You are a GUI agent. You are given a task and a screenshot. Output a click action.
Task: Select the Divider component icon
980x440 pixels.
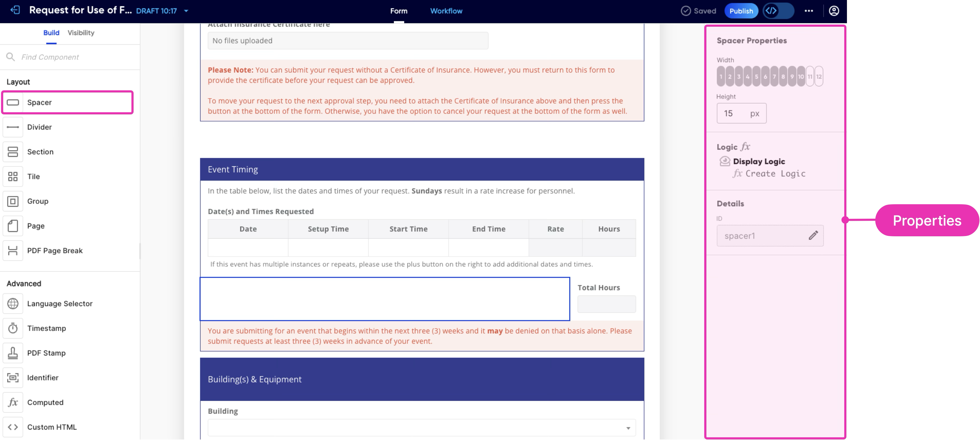tap(13, 127)
